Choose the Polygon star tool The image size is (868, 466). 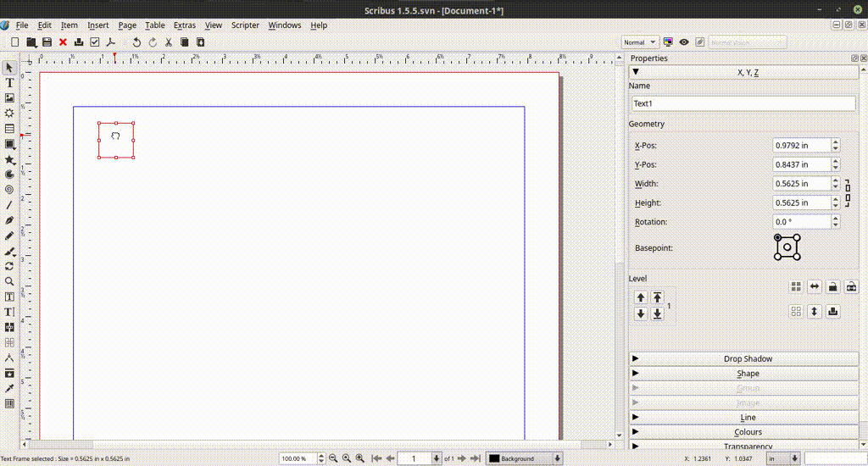tap(9, 159)
